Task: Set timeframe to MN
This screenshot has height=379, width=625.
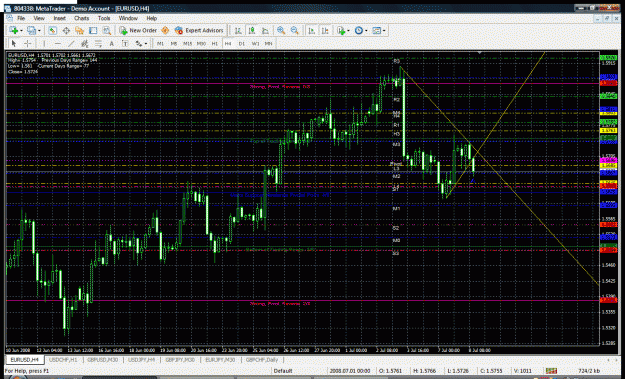Action: click(269, 43)
